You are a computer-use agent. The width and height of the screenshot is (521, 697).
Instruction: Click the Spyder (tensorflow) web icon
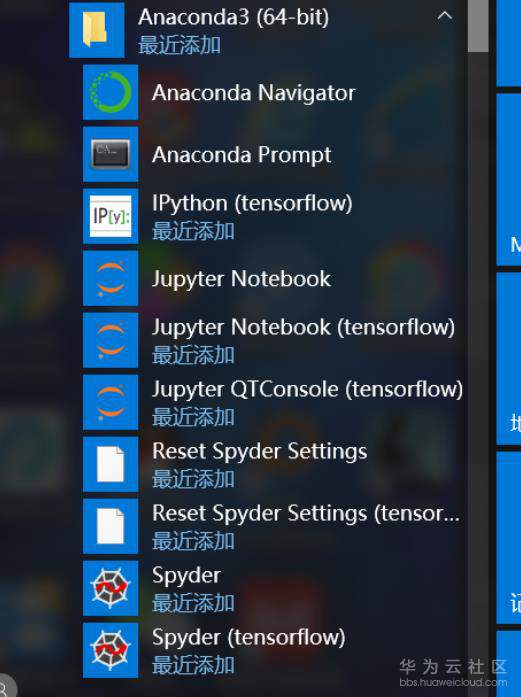[x=110, y=650]
